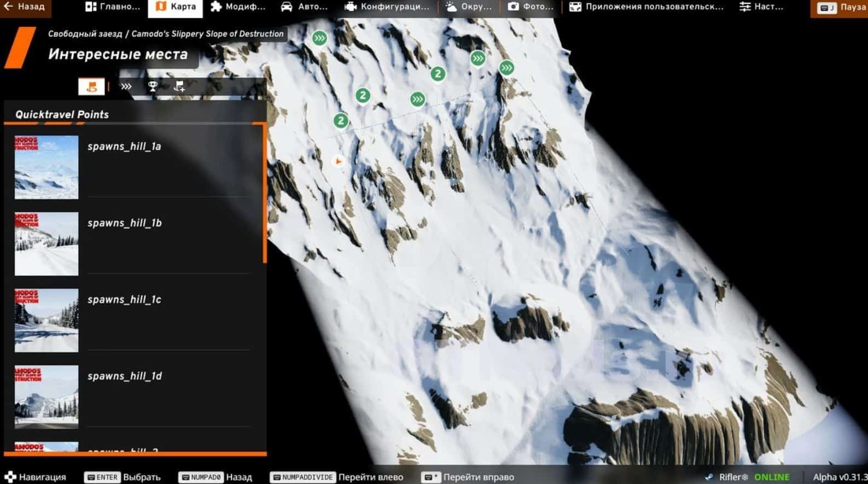This screenshot has width=868, height=484.
Task: Open the Карта tab
Action: pos(176,7)
